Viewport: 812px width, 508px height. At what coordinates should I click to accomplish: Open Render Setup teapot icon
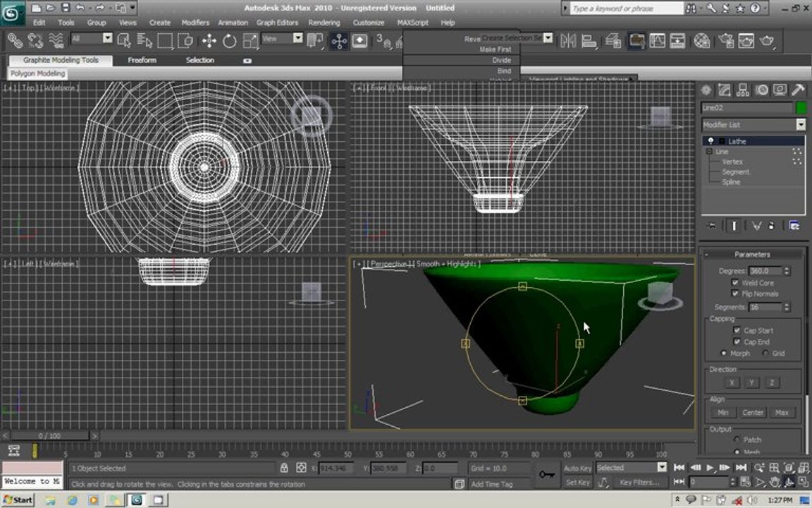coord(726,40)
